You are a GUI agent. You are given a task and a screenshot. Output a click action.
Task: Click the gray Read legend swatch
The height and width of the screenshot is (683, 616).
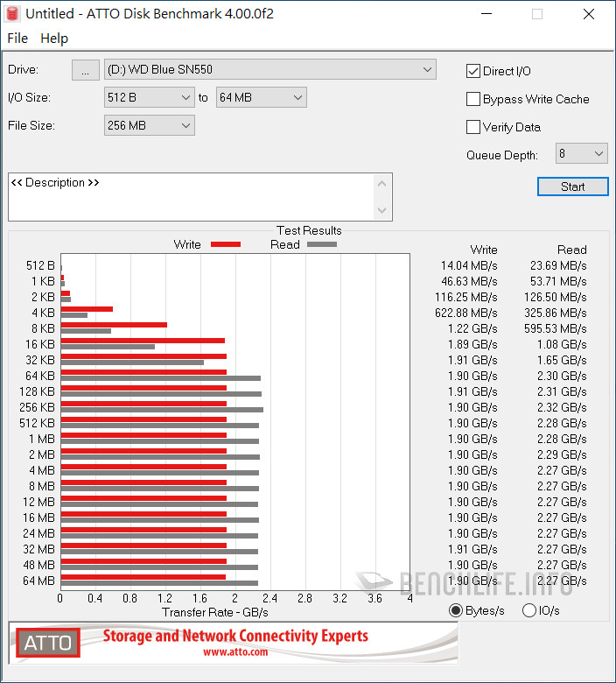pyautogui.click(x=322, y=244)
